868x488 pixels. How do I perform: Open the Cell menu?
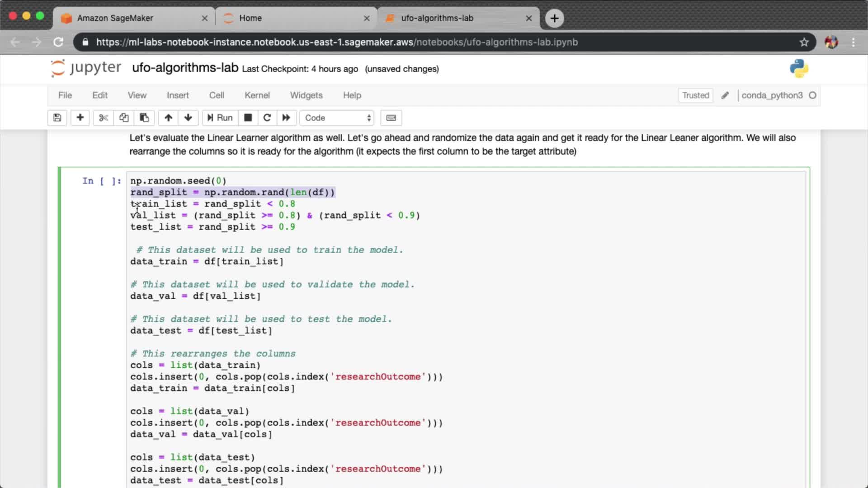coord(216,95)
